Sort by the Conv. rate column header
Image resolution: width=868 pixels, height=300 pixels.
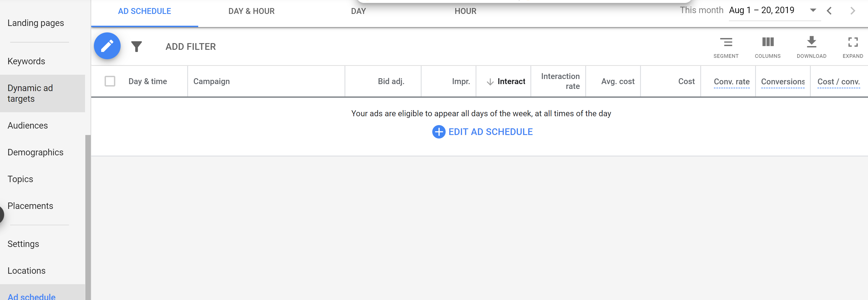click(732, 82)
